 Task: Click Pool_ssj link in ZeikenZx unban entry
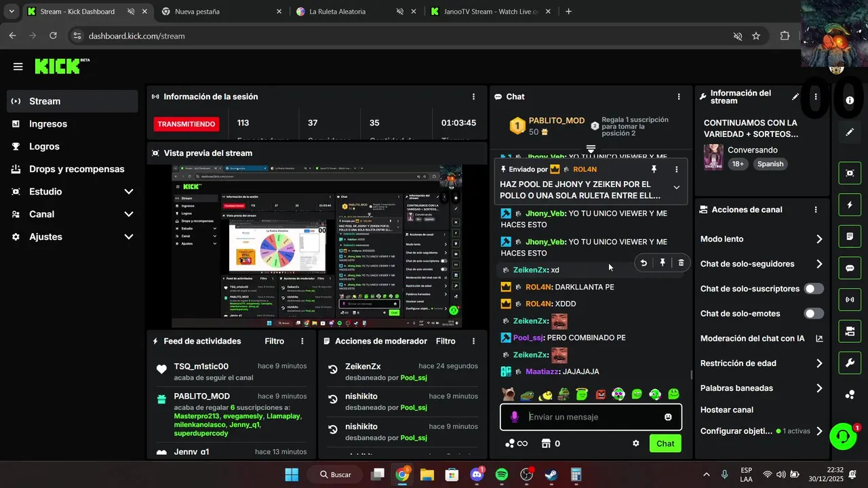pyautogui.click(x=414, y=378)
